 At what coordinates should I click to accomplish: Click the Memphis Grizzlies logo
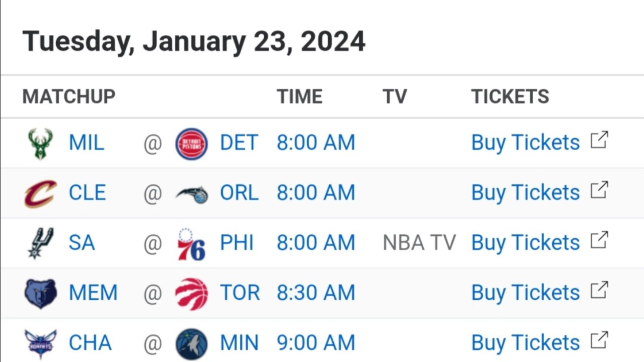pos(41,293)
